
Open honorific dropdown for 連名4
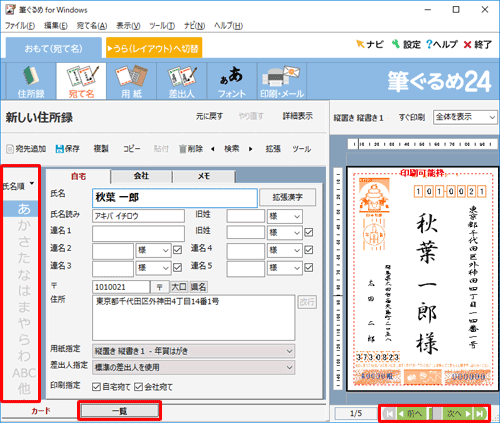pos(285,250)
